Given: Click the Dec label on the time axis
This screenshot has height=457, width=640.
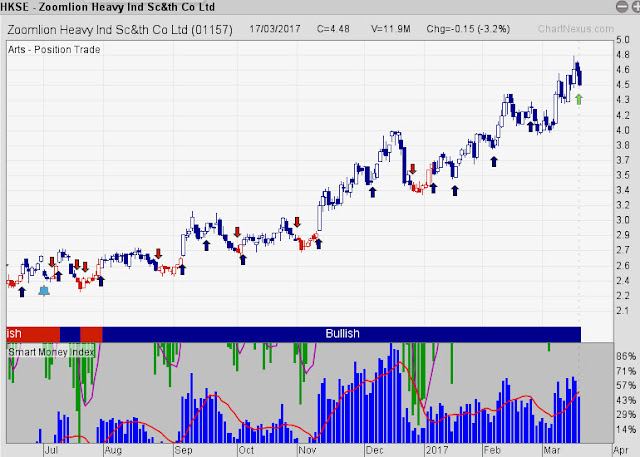Looking at the screenshot, I should (x=375, y=450).
